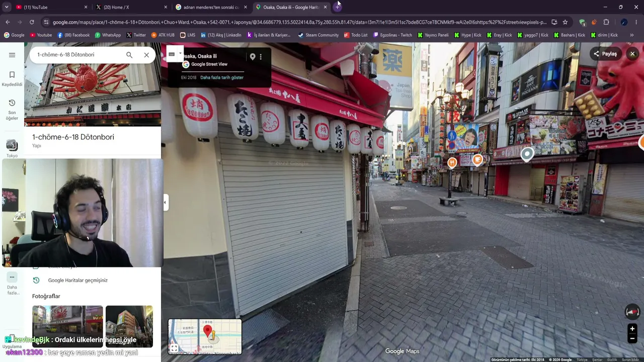Image resolution: width=644 pixels, height=362 pixels.
Task: Open the browser extensions puzzle icon
Action: click(x=606, y=22)
